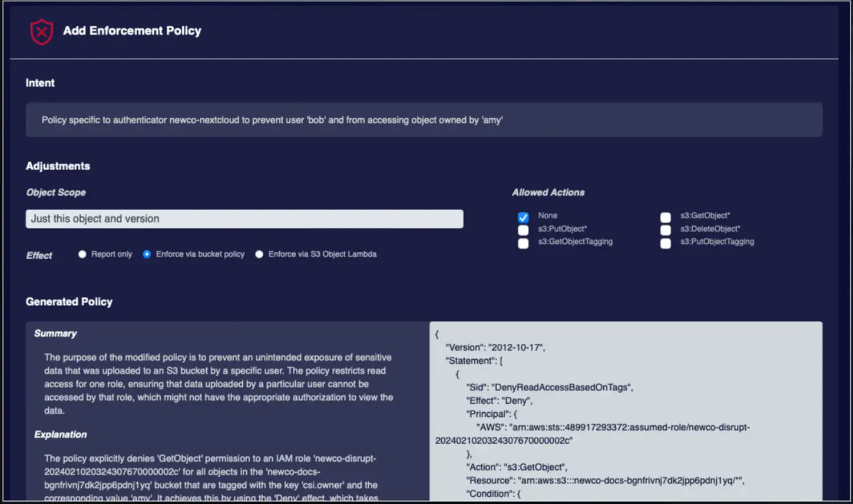The height and width of the screenshot is (504, 853).
Task: Enable the s3:PutObject* checkbox
Action: pyautogui.click(x=523, y=230)
